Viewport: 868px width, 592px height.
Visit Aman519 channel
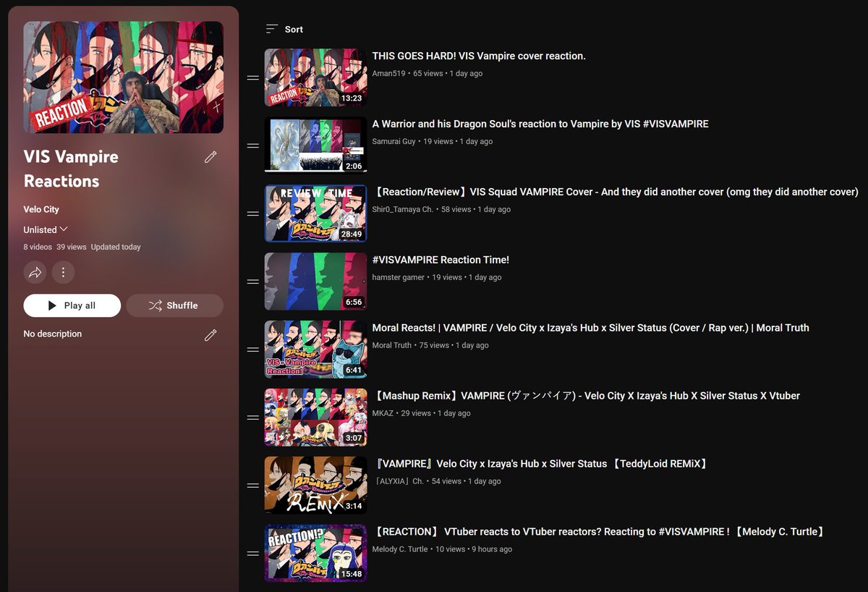click(x=388, y=73)
